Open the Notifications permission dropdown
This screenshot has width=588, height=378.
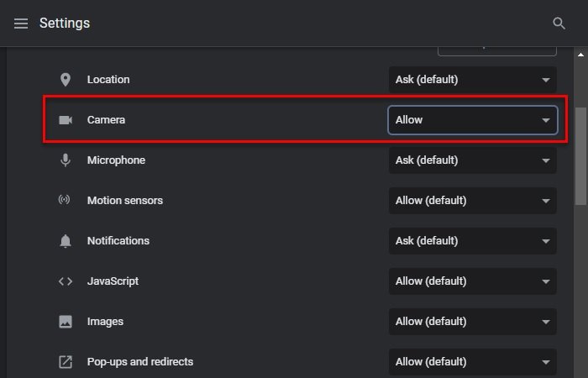pyautogui.click(x=472, y=241)
